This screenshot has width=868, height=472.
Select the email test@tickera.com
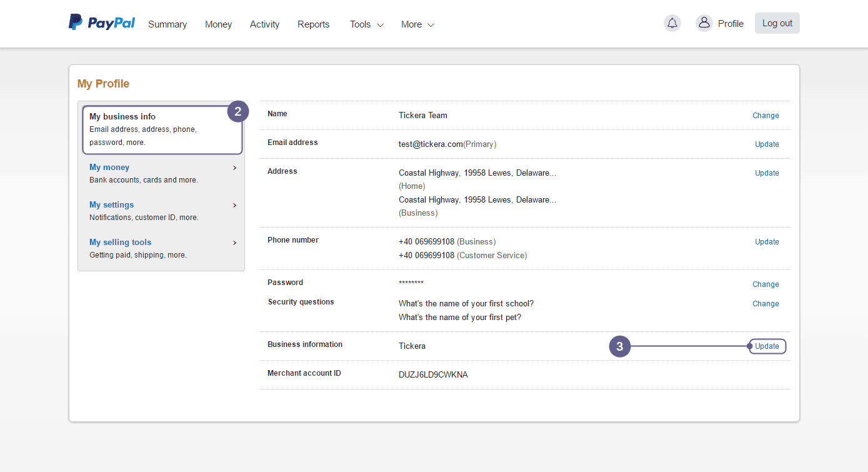pyautogui.click(x=431, y=144)
